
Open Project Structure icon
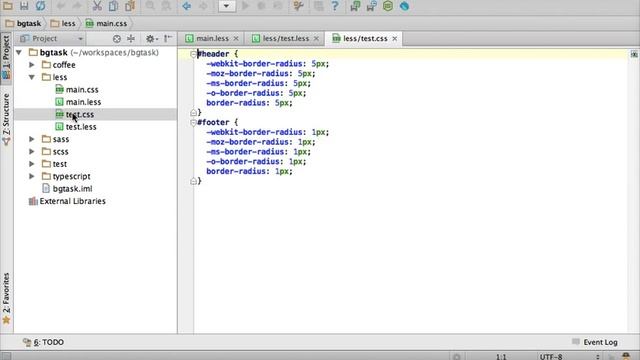(318, 6)
